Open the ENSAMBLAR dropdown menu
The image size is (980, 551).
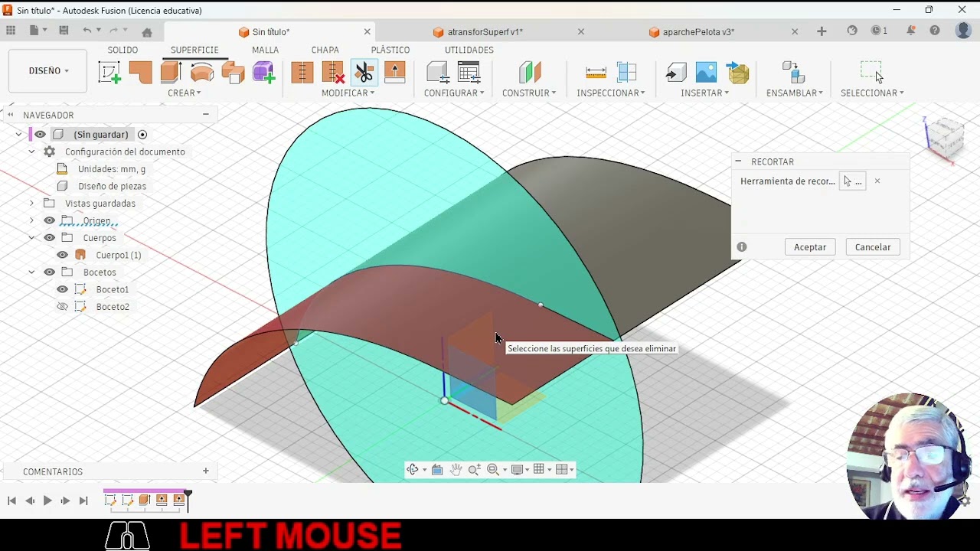795,93
